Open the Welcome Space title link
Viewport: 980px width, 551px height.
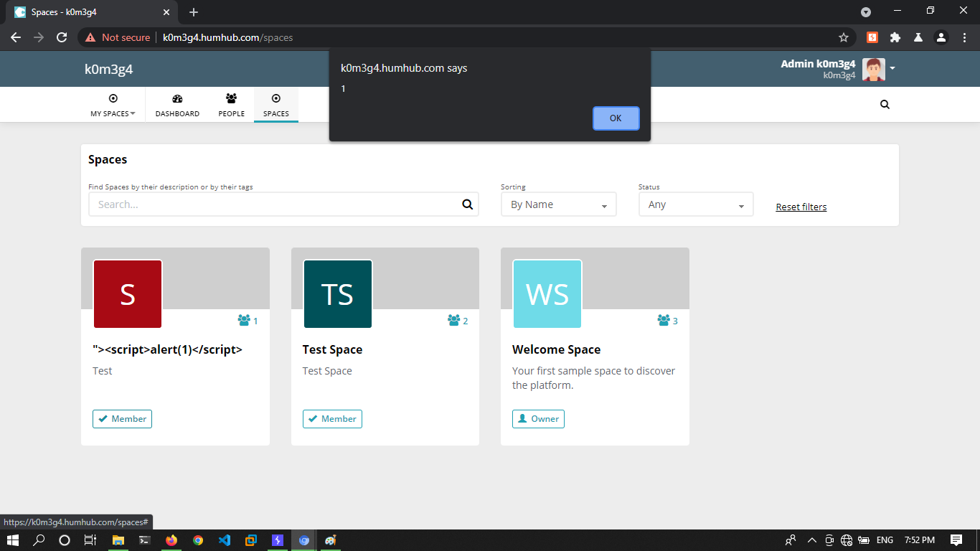pyautogui.click(x=556, y=349)
